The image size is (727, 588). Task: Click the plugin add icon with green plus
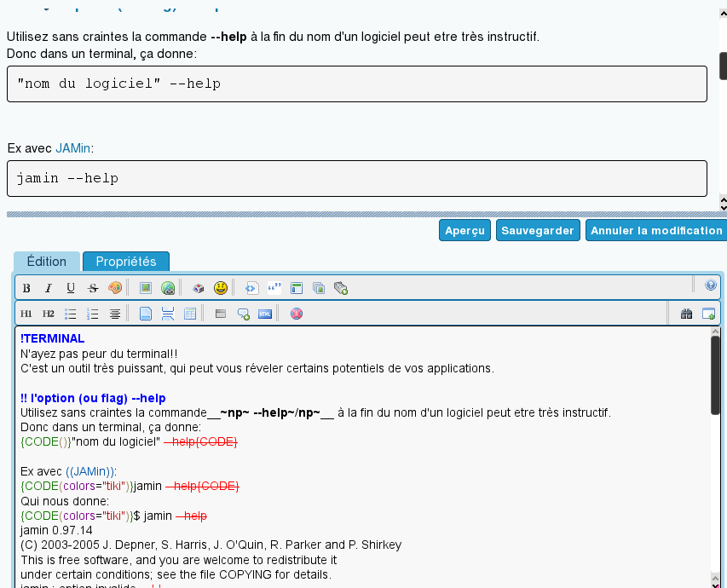pos(341,288)
